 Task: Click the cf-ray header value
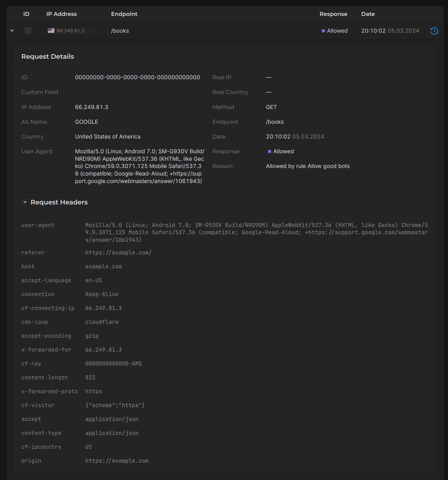tap(113, 364)
